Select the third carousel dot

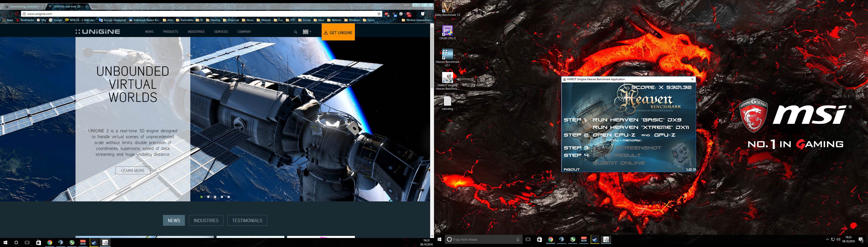[x=215, y=197]
